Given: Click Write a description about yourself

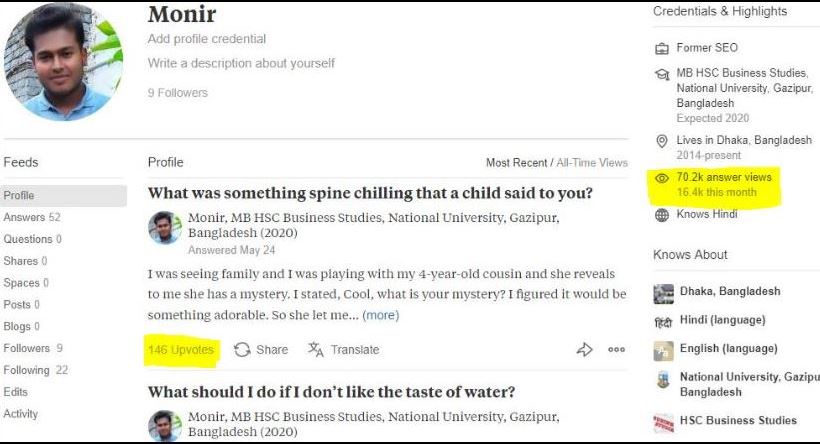Looking at the screenshot, I should [x=241, y=63].
